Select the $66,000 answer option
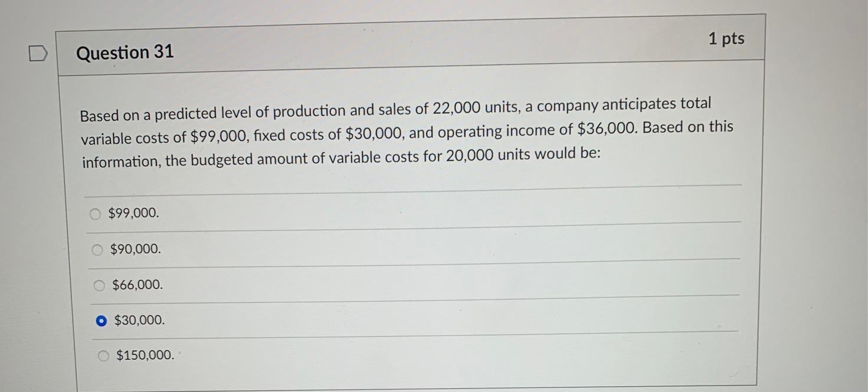This screenshot has width=868, height=392. (99, 285)
